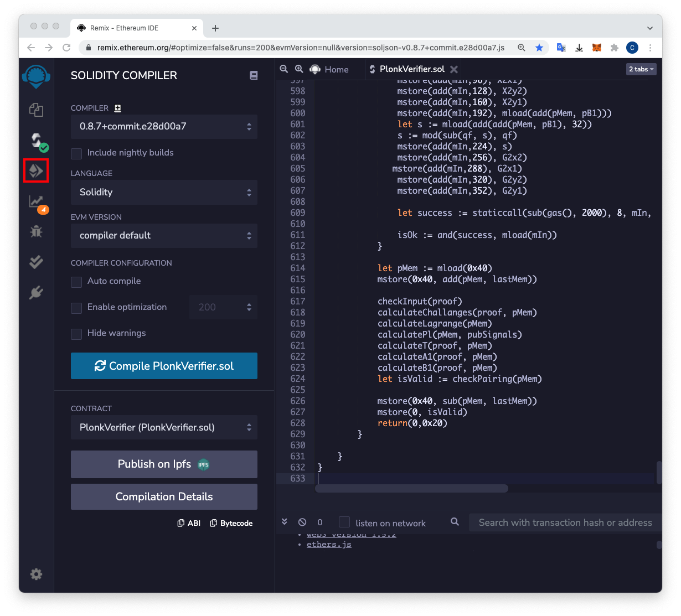The height and width of the screenshot is (616, 681).
Task: Open the Settings gear in sidebar
Action: point(36,574)
